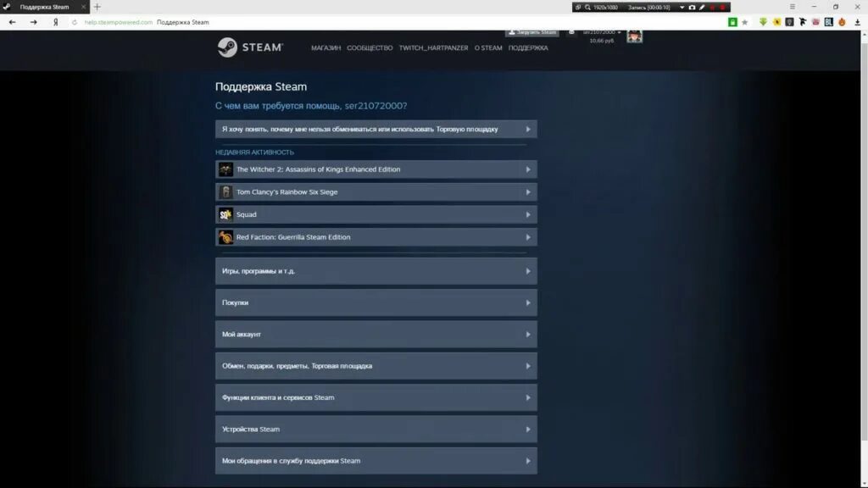Reload the page with the refresh icon
This screenshot has width=868, height=488.
coord(75,22)
